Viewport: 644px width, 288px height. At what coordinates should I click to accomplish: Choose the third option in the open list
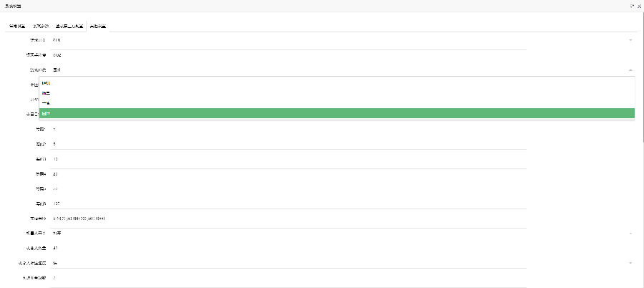tap(336, 103)
